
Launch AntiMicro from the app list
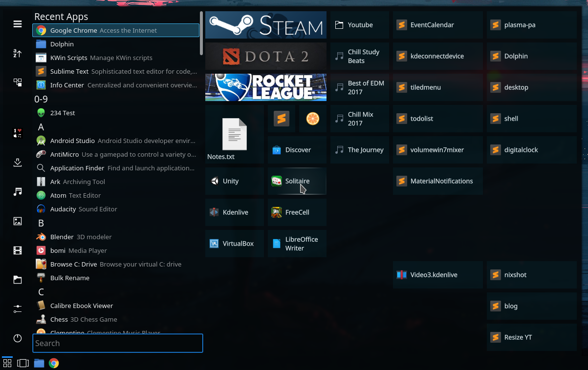(116, 154)
